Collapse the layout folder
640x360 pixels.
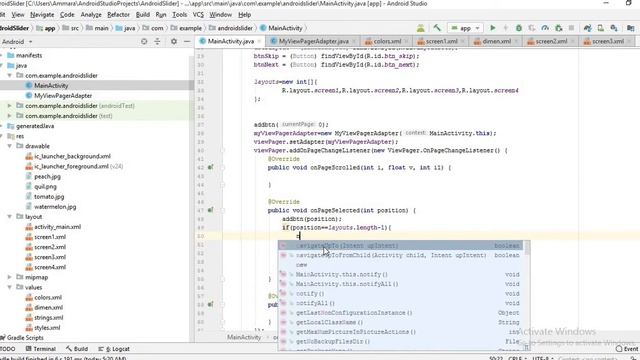click(9, 217)
